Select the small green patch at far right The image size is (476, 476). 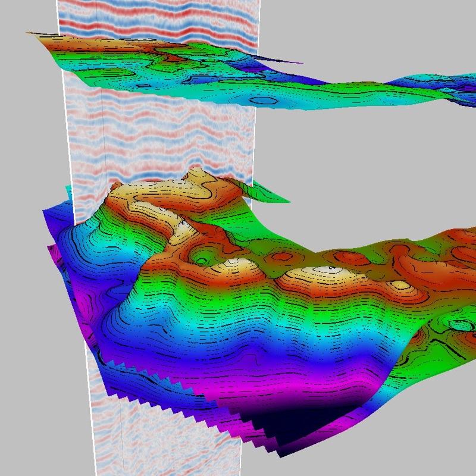(462, 325)
